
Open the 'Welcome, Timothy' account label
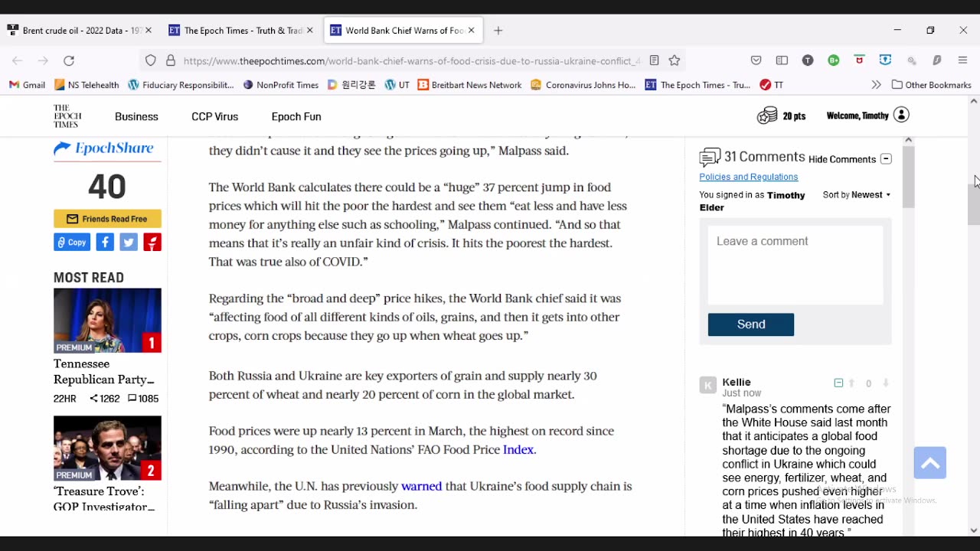click(x=857, y=116)
